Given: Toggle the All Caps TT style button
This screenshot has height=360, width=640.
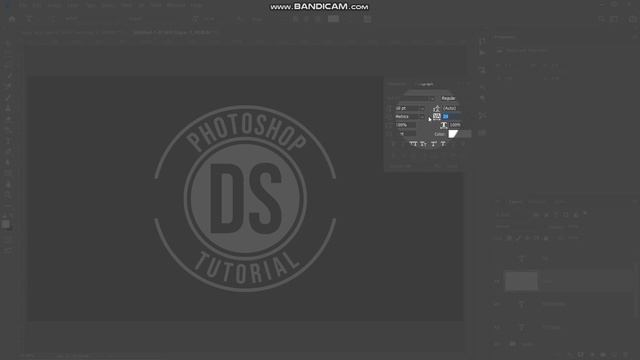Looking at the screenshot, I should point(413,144).
